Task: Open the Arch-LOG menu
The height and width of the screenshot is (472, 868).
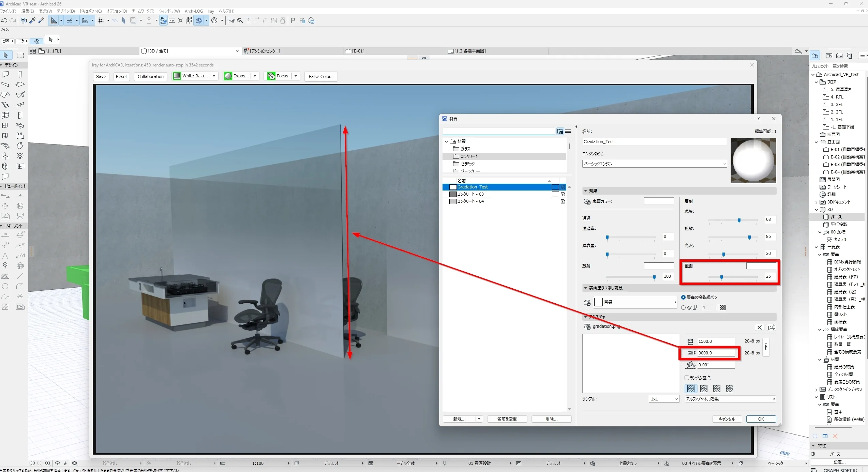Action: pyautogui.click(x=194, y=11)
